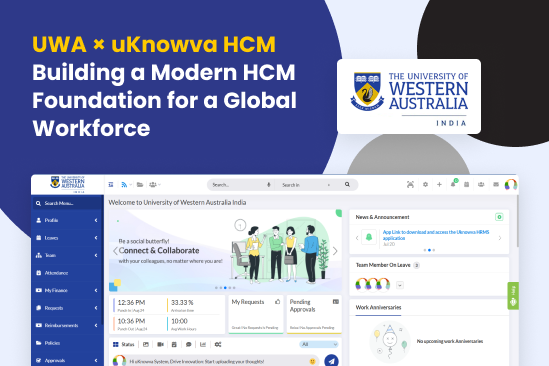Click the plus add icon in header
This screenshot has width=549, height=366.
click(x=439, y=184)
